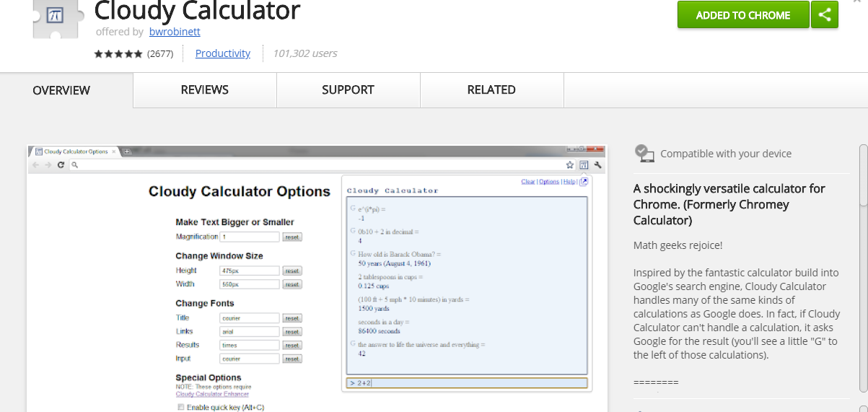This screenshot has height=412, width=868.
Task: Click the bookmark star in the screenshot's address bar
Action: pos(569,165)
